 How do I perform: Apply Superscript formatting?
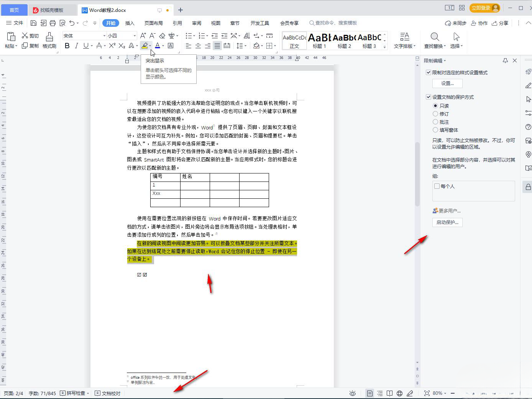point(112,46)
